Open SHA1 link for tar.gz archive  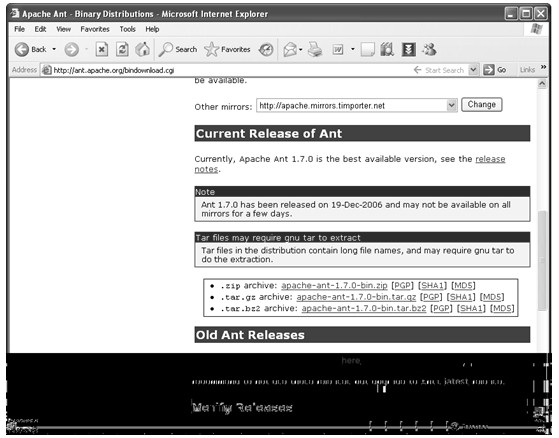pos(461,297)
